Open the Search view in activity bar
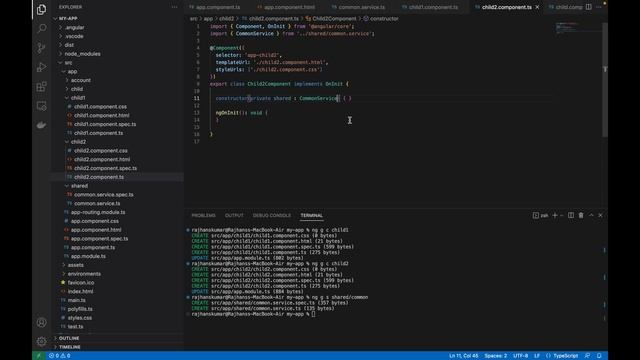 tap(41, 28)
